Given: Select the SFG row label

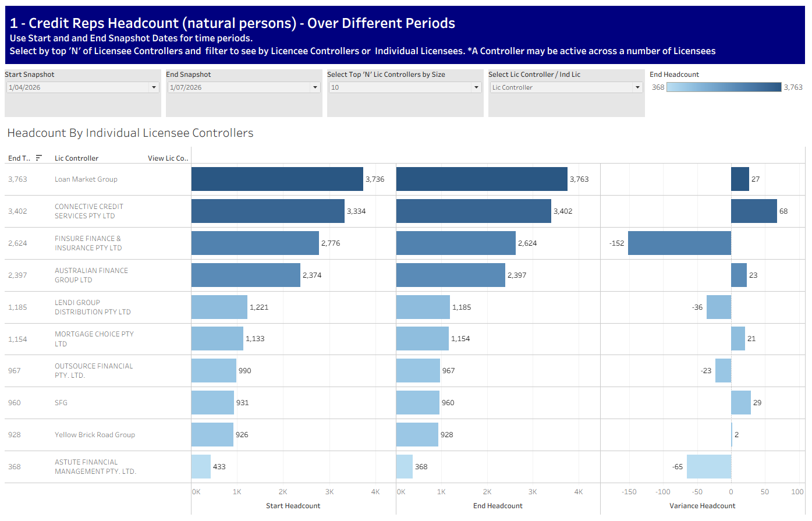Looking at the screenshot, I should click(x=61, y=403).
